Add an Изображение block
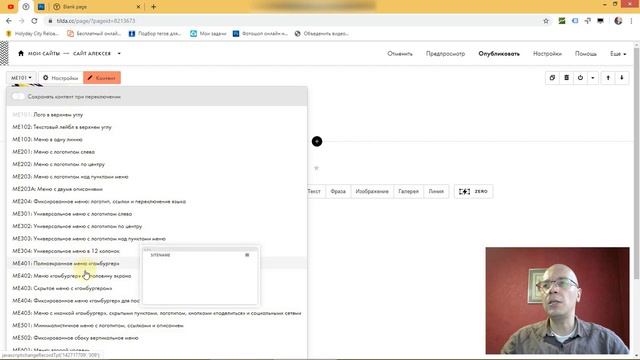The image size is (640, 360). point(372,191)
